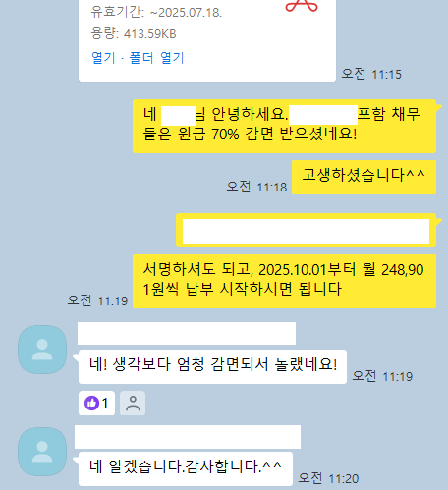Open second sender's profile avatar
Viewport: 448px width, 490px height.
coord(42,452)
